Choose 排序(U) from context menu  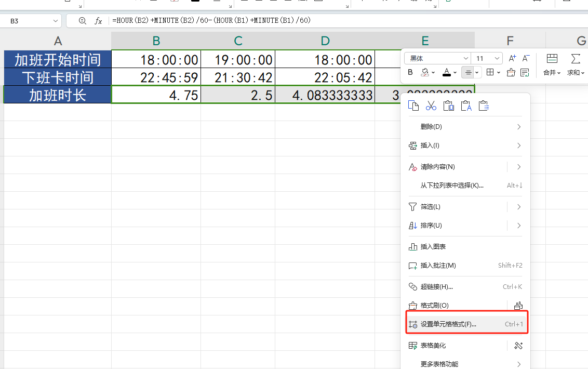[x=431, y=226]
